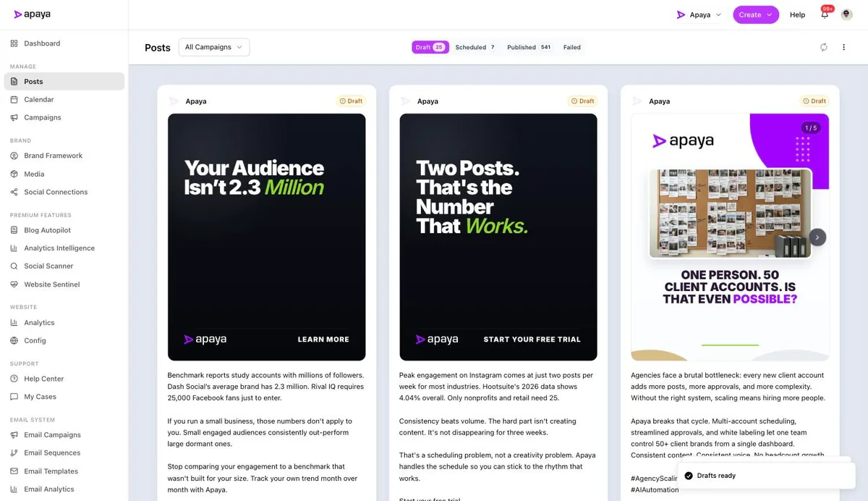Click the 1 / 5 carousel slide counter
The image size is (868, 501).
810,128
